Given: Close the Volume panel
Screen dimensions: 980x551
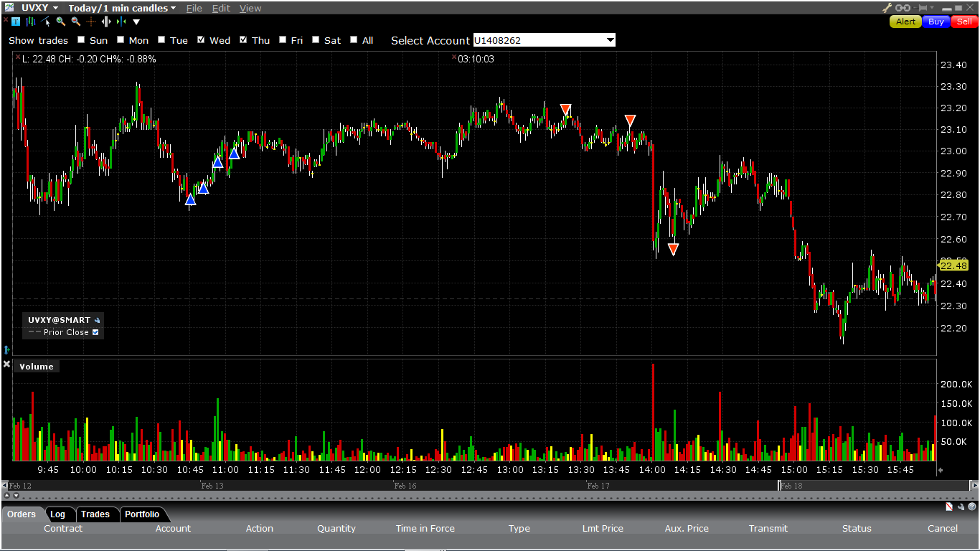Looking at the screenshot, I should 6,366.
